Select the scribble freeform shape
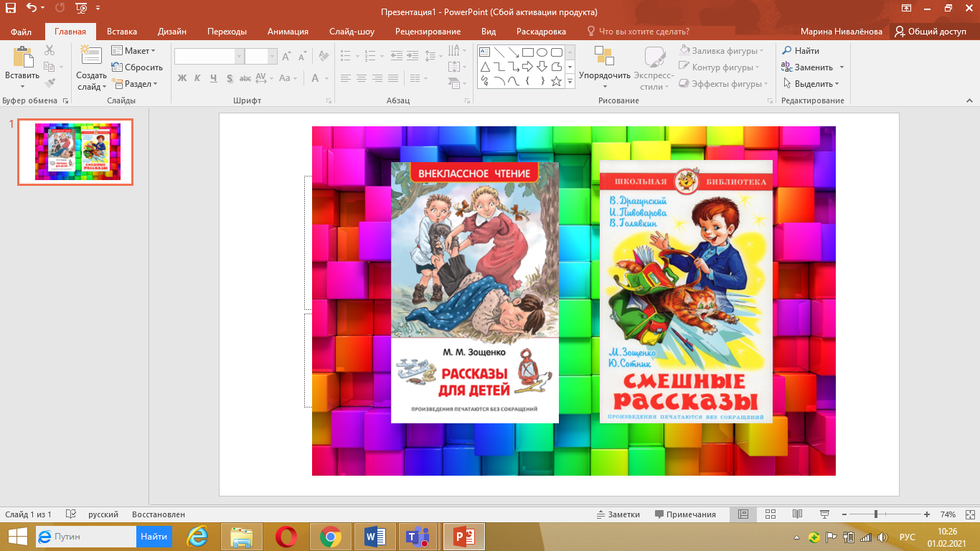 [484, 81]
